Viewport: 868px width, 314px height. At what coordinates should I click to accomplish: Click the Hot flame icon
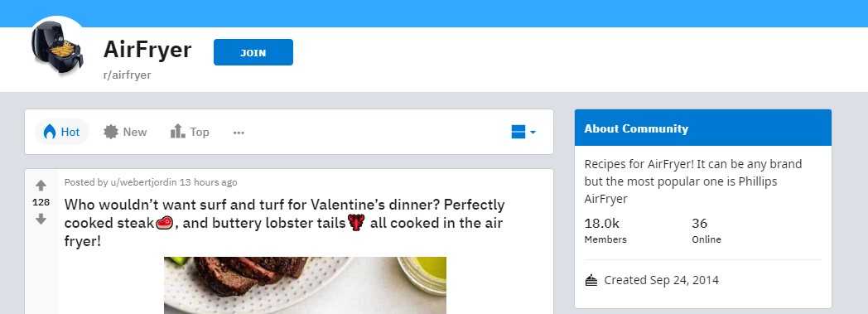[x=49, y=132]
